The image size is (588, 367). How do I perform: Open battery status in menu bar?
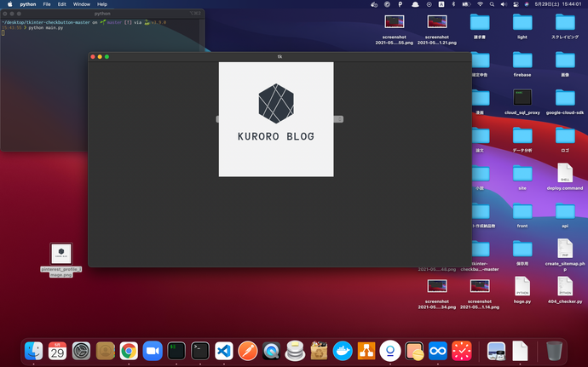466,4
